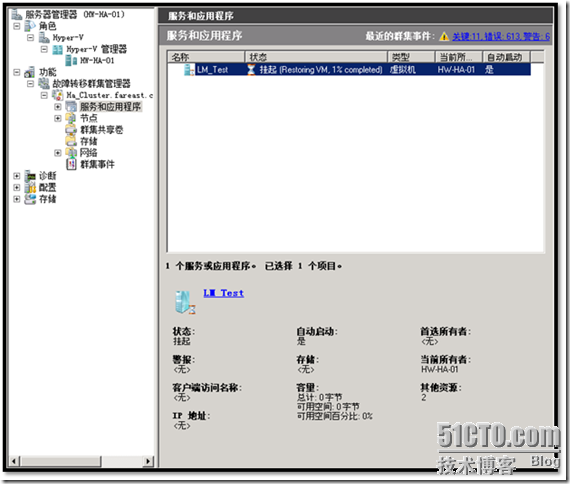
Task: Collapse the 故障转移群集管理器 node
Action: pos(31,84)
